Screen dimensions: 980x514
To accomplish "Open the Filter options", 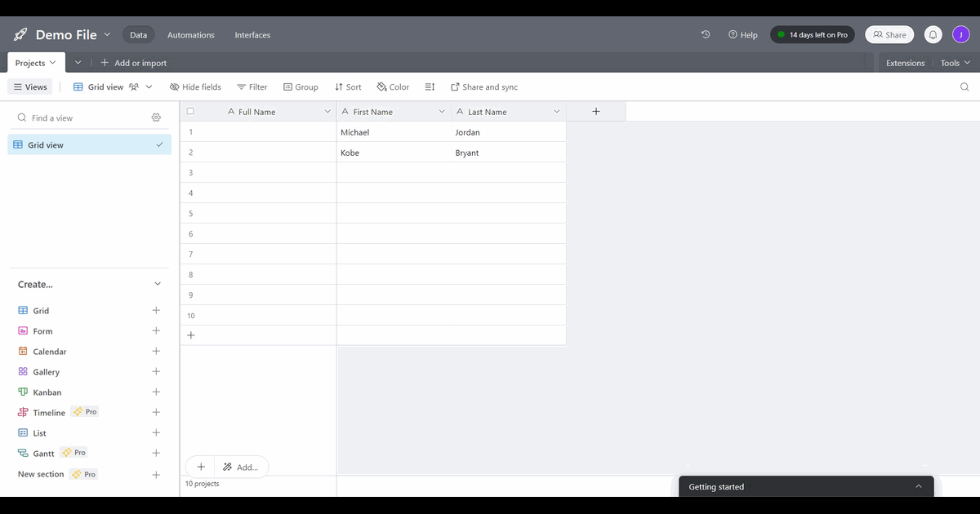I will point(252,87).
